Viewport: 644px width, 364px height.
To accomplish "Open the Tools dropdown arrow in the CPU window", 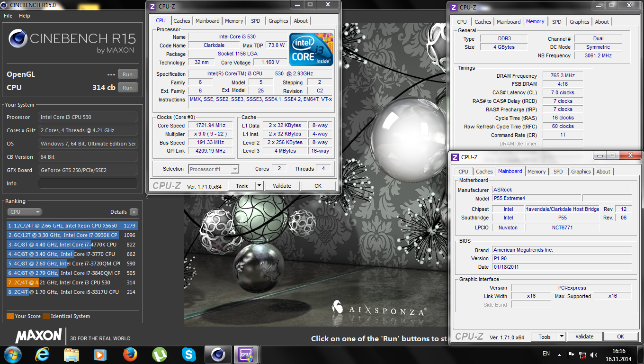I will pyautogui.click(x=259, y=186).
